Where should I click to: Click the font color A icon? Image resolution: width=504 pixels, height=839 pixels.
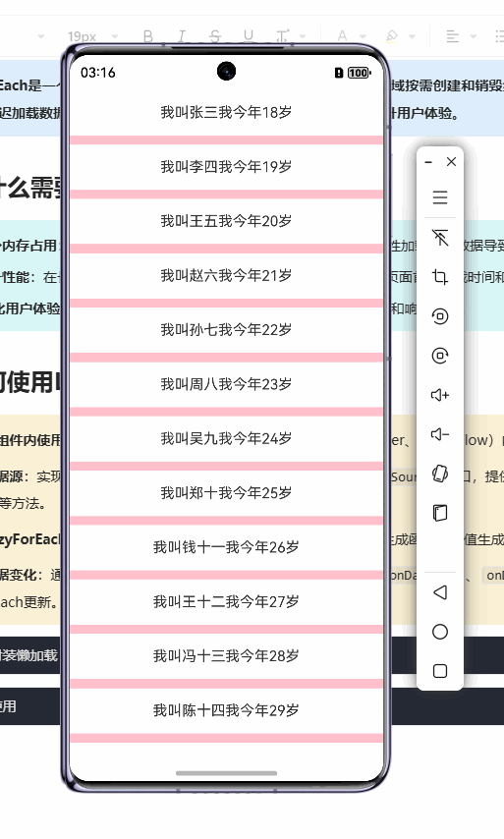pyautogui.click(x=342, y=36)
